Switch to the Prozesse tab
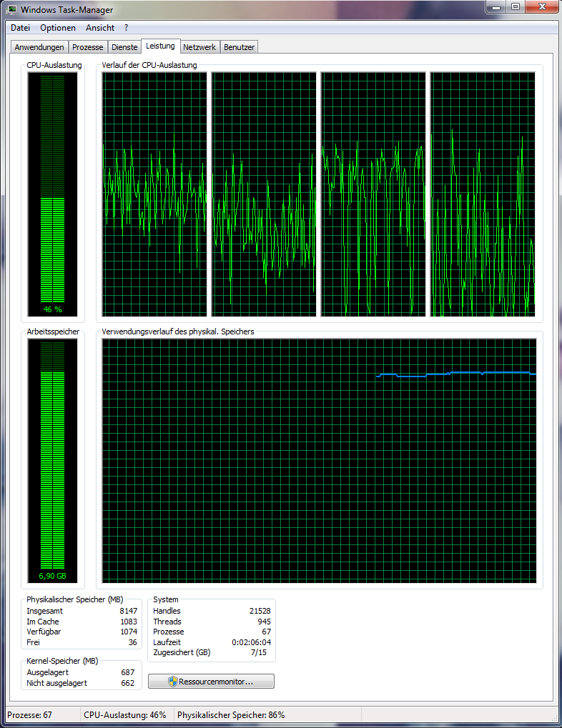This screenshot has width=562, height=728. [x=87, y=47]
